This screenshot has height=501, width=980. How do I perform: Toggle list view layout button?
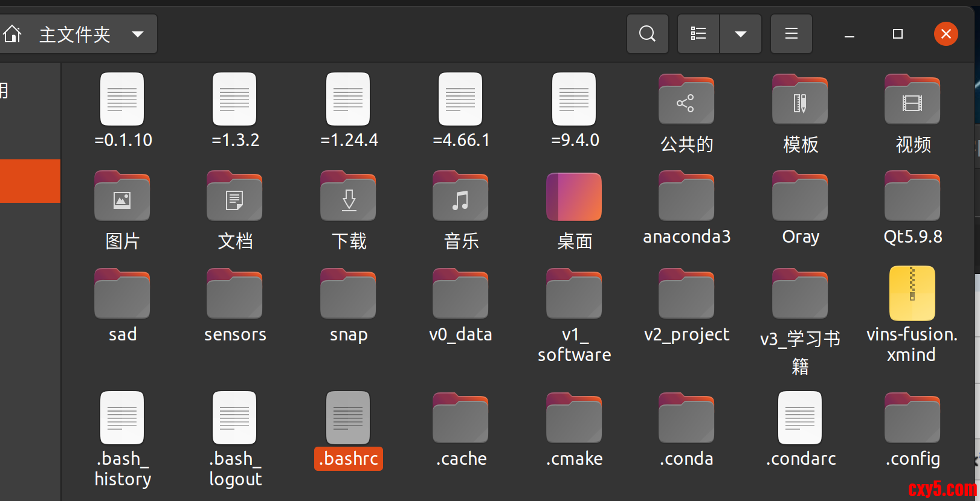point(698,34)
